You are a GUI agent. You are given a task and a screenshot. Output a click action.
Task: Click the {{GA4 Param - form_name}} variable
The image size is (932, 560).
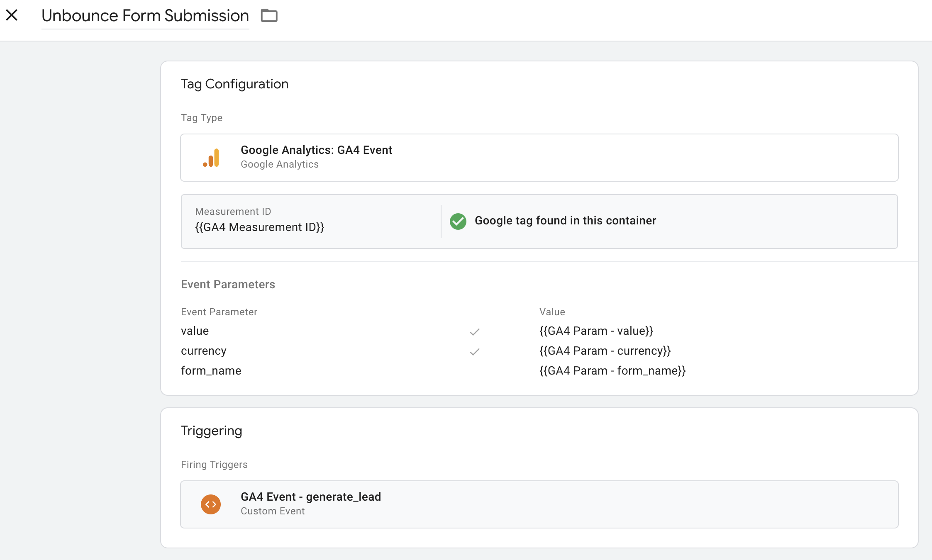pyautogui.click(x=612, y=371)
